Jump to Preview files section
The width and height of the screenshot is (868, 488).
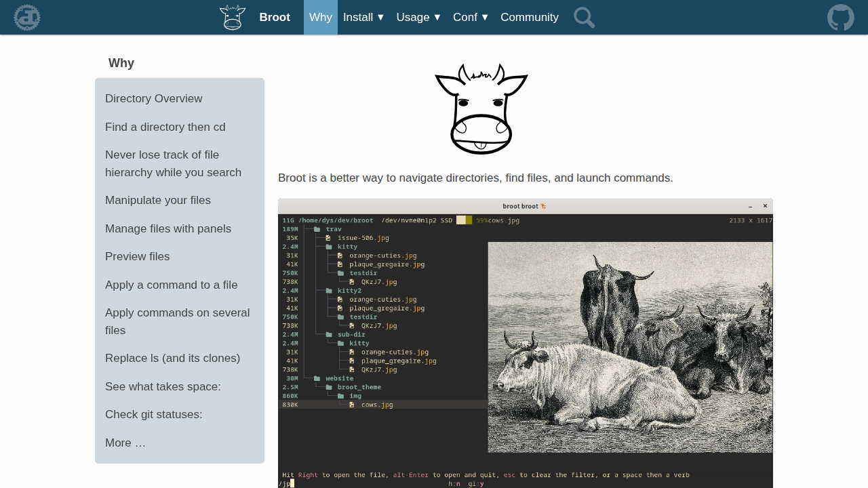point(138,257)
